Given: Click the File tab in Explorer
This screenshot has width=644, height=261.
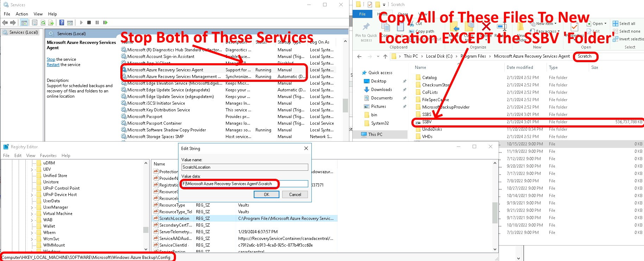Looking at the screenshot, I should point(362,14).
